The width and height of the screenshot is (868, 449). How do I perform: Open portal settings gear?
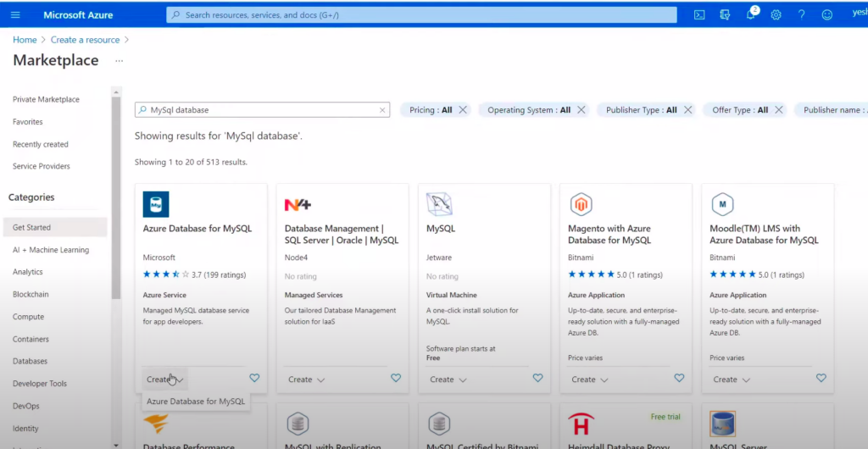(x=776, y=14)
